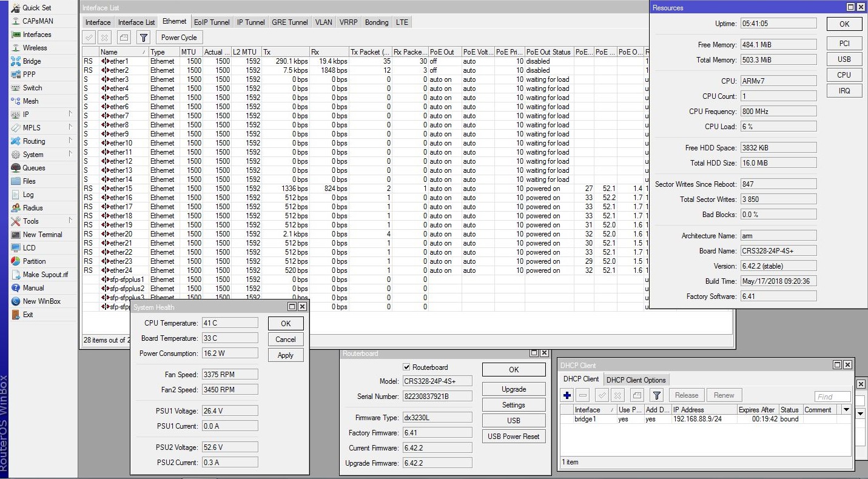Screen dimensions: 868x479
Task: Click OK in the Resources window
Action: (x=844, y=24)
